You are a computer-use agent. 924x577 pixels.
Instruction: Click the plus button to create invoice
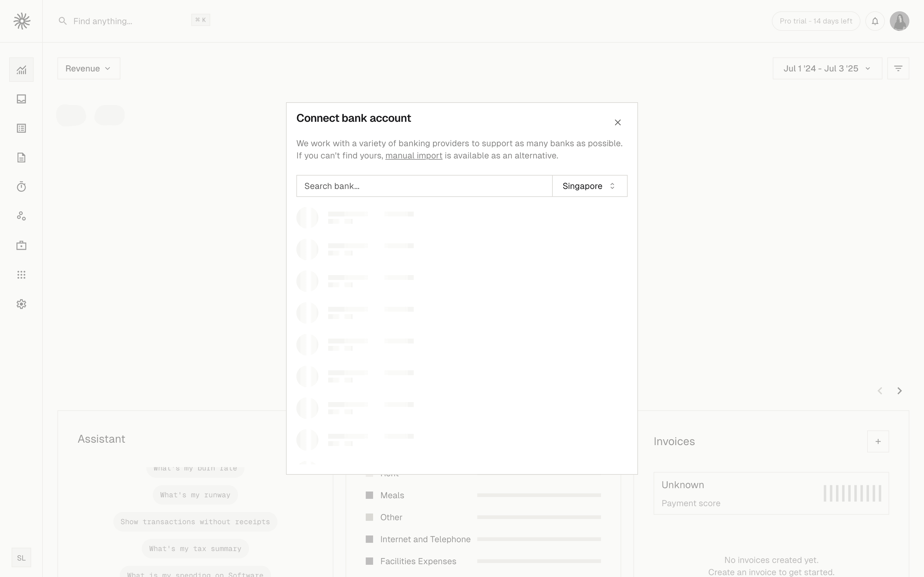coord(878,441)
